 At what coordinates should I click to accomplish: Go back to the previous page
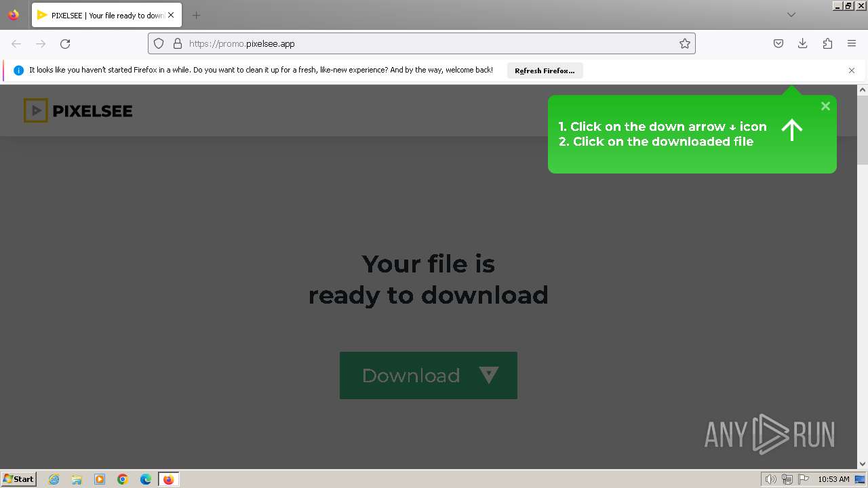(x=16, y=43)
